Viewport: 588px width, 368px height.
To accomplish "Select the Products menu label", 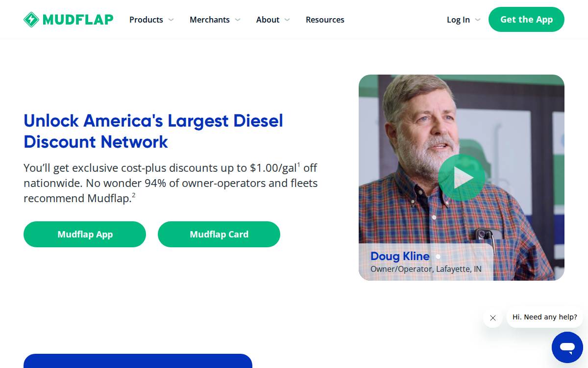I will pos(146,20).
